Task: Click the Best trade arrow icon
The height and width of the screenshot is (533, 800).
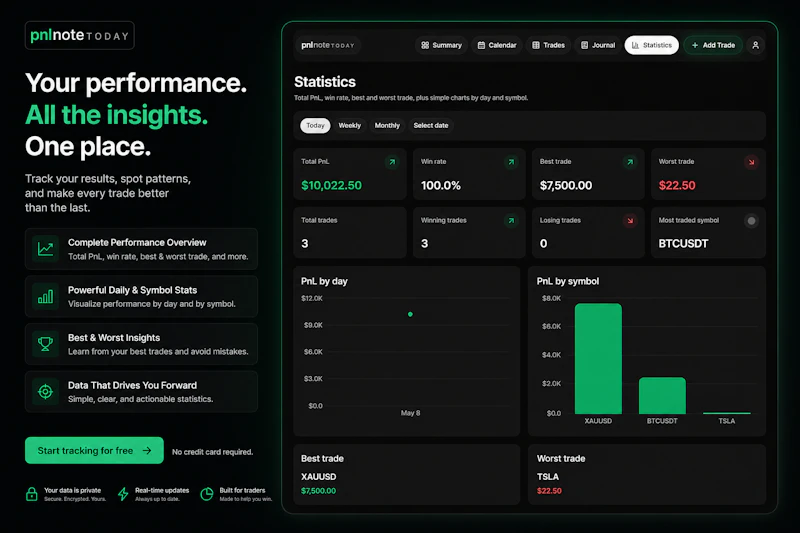Action: tap(630, 162)
